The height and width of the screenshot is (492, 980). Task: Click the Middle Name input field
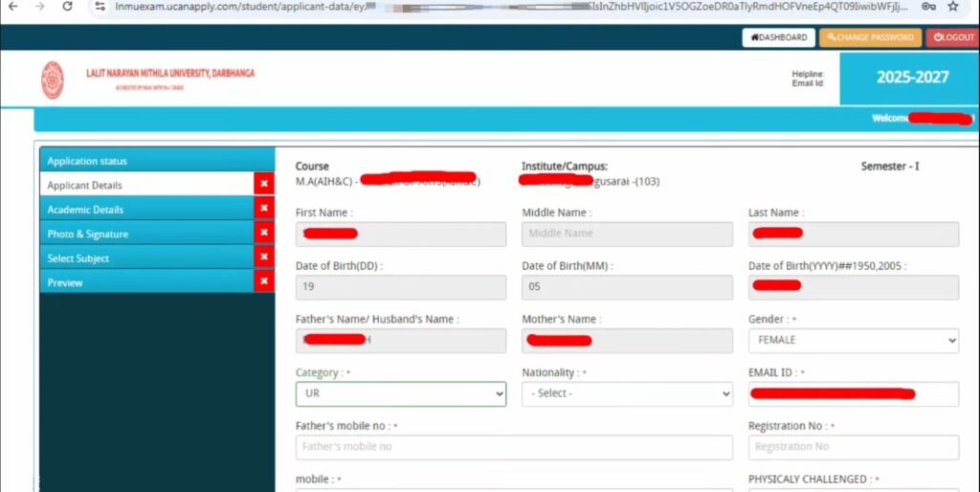click(627, 234)
